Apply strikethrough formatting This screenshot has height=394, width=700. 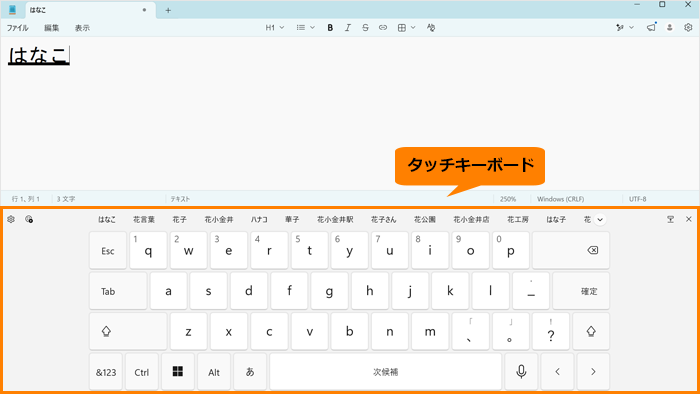click(x=365, y=28)
